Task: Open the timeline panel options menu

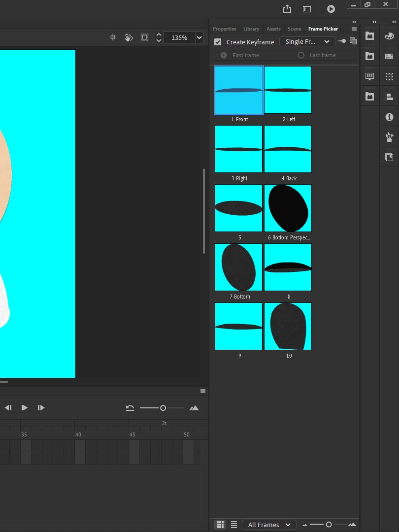Action: pos(203,391)
